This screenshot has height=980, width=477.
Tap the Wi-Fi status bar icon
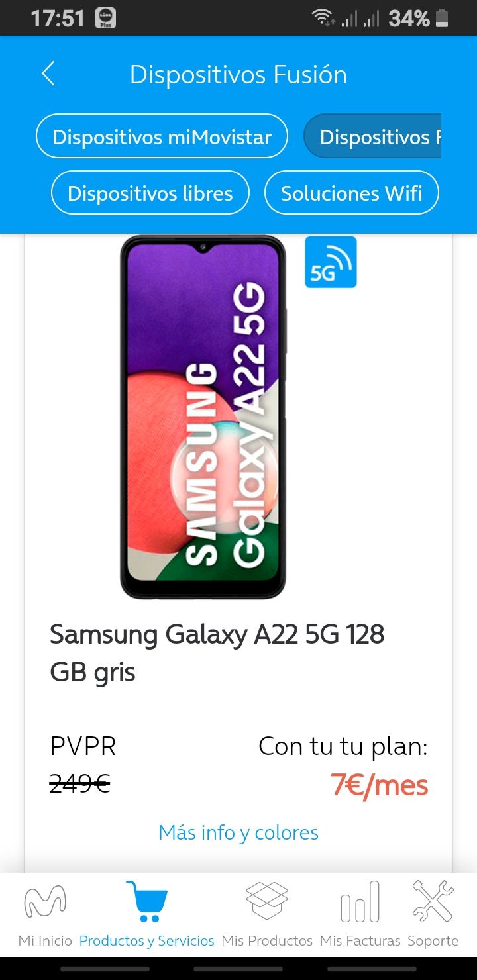click(324, 19)
